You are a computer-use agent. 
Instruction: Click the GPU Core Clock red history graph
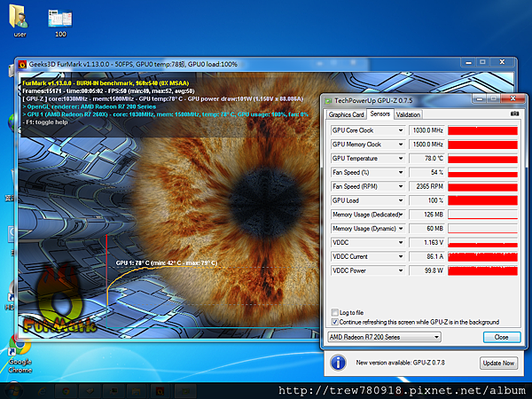(482, 130)
